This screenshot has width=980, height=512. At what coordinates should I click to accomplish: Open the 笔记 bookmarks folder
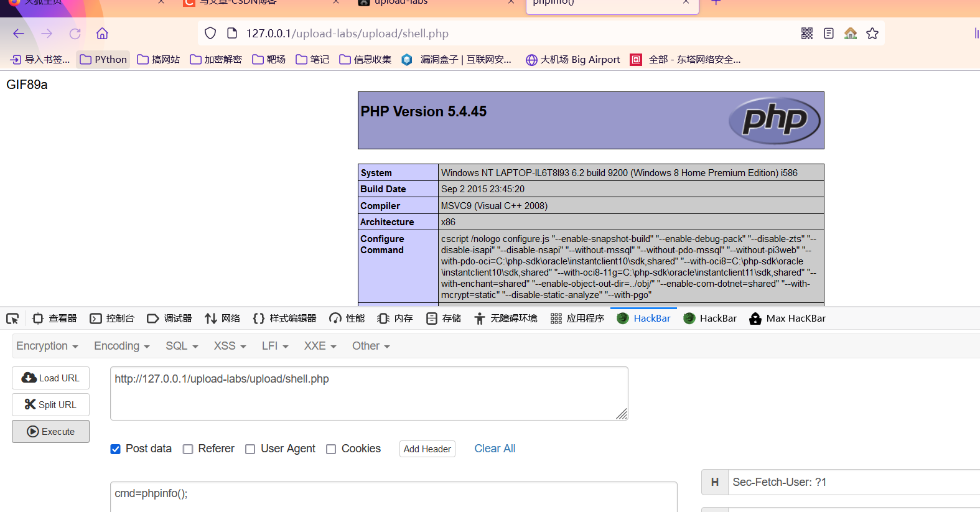[312, 60]
